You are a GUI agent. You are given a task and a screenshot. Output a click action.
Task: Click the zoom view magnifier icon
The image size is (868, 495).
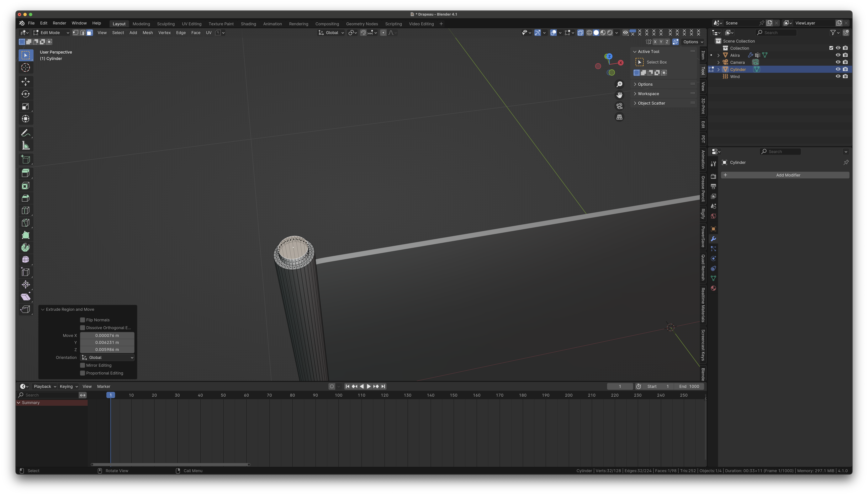(x=620, y=84)
